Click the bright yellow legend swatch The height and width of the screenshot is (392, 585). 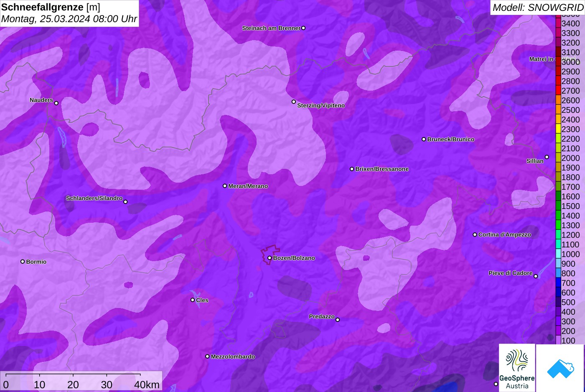pyautogui.click(x=558, y=129)
